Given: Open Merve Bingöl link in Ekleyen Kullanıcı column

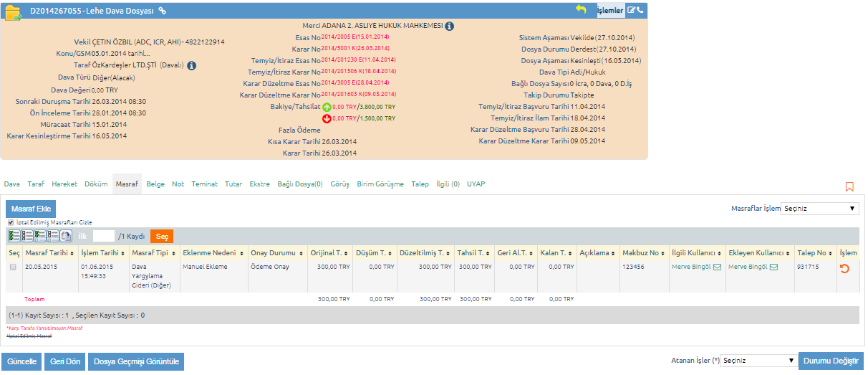Looking at the screenshot, I should [x=747, y=267].
